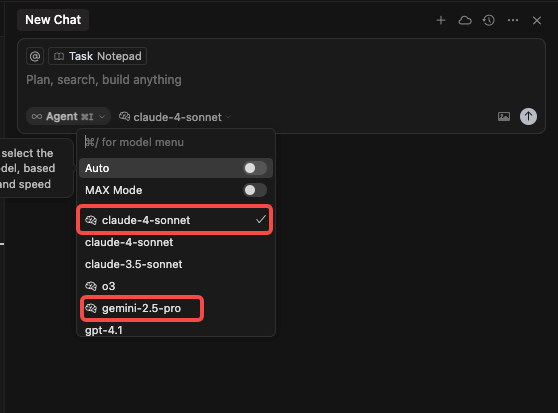
Task: Click the book icon in Task Notepad chip
Action: click(59, 56)
